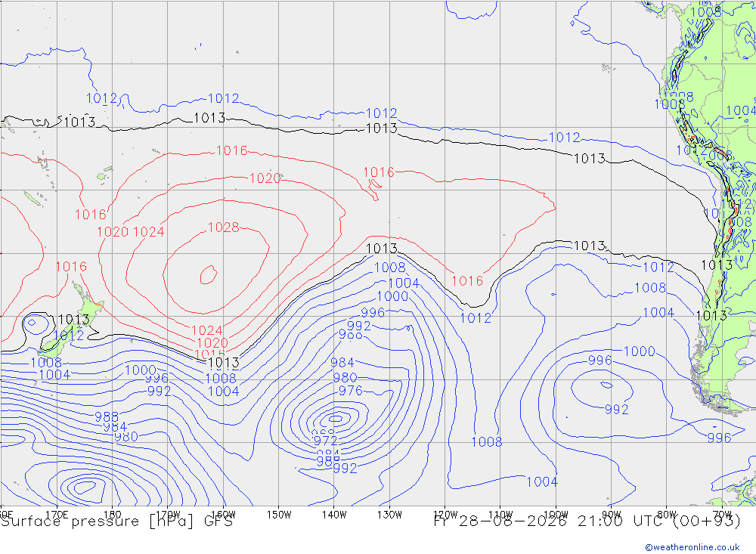Select the 100W longitude label

click(556, 515)
